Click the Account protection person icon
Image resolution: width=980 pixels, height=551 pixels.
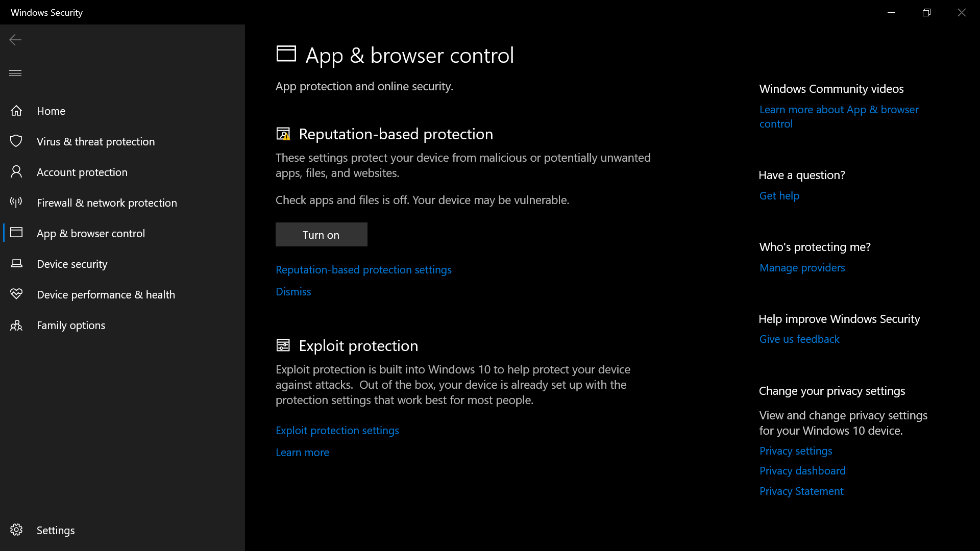click(x=16, y=172)
